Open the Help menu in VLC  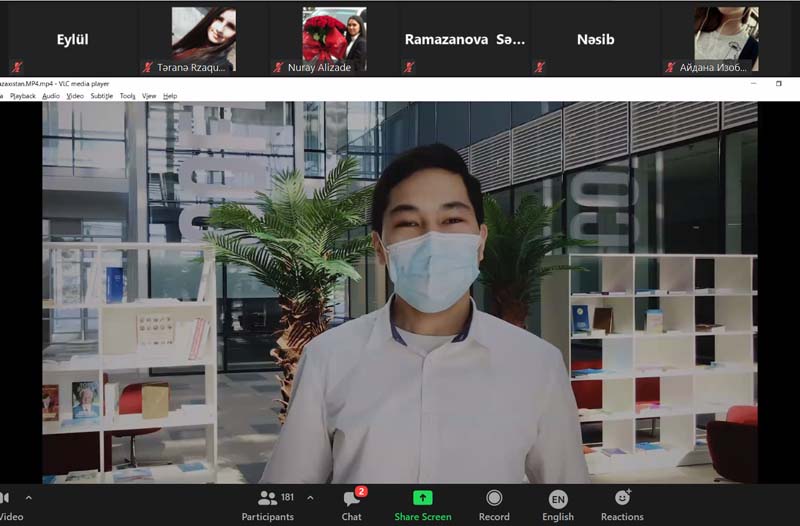click(170, 96)
